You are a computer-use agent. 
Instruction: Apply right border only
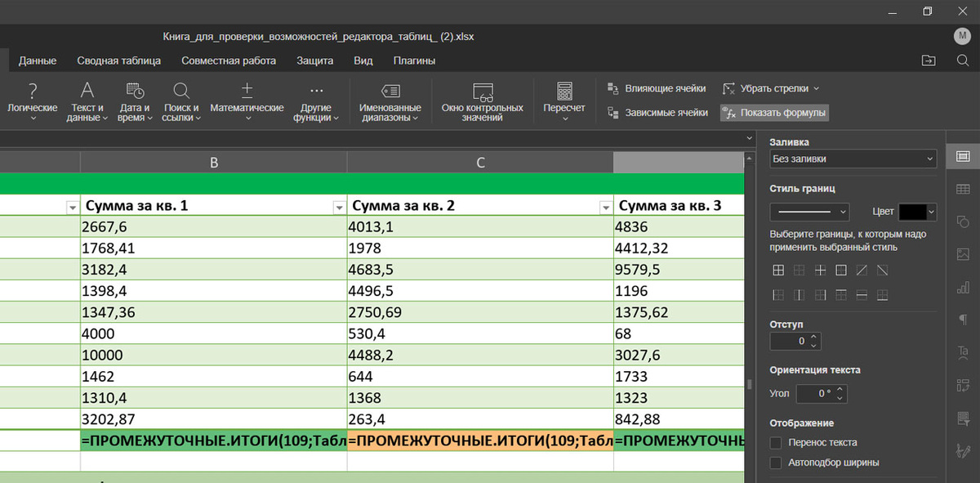(x=820, y=295)
